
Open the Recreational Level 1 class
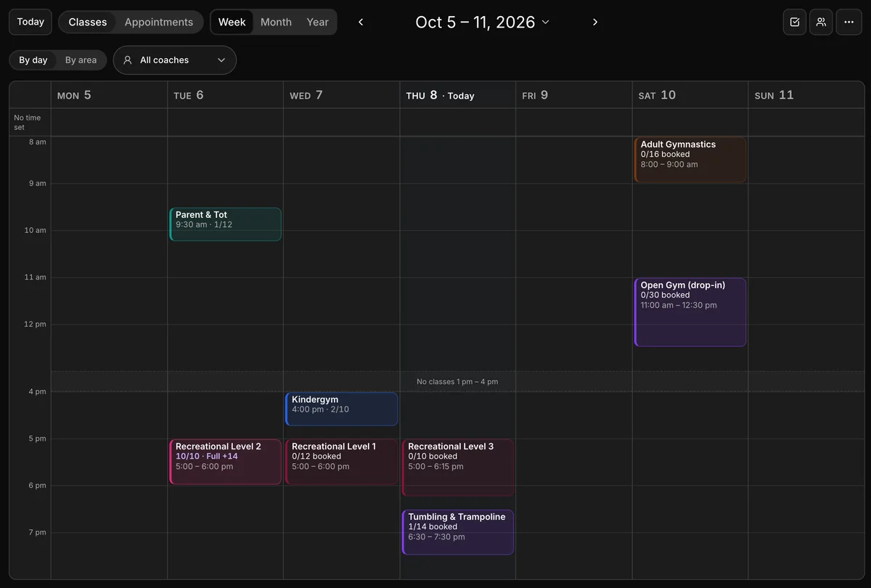[x=342, y=462]
